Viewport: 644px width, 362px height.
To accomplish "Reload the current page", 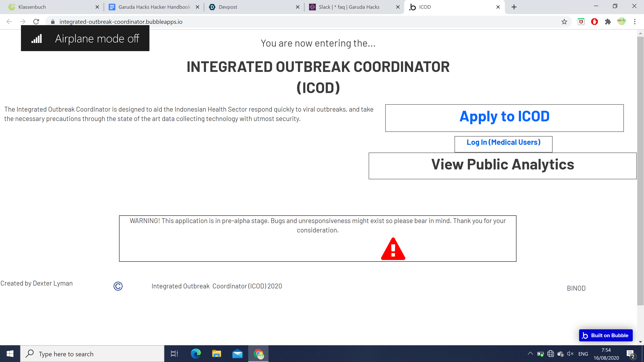I will 36,22.
